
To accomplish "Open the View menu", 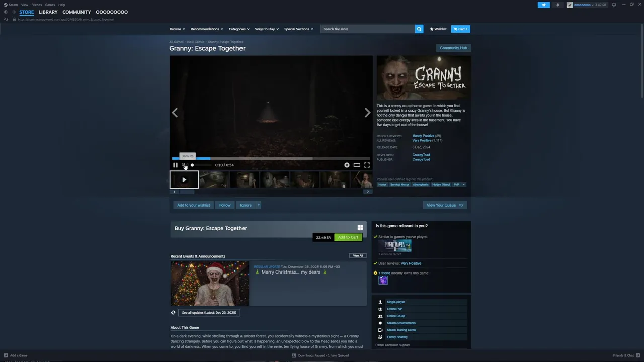I will point(24,5).
